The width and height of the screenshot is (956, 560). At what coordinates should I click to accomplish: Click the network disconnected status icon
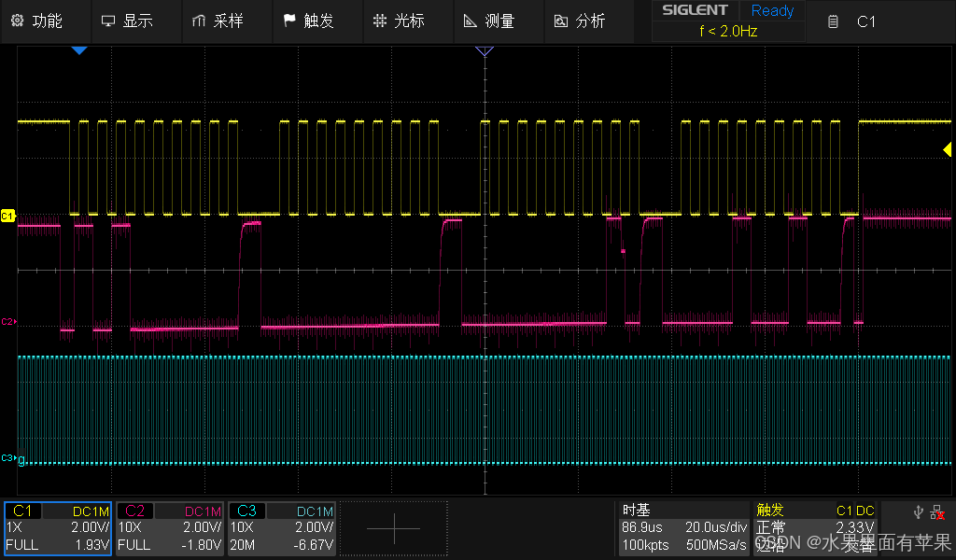937,512
